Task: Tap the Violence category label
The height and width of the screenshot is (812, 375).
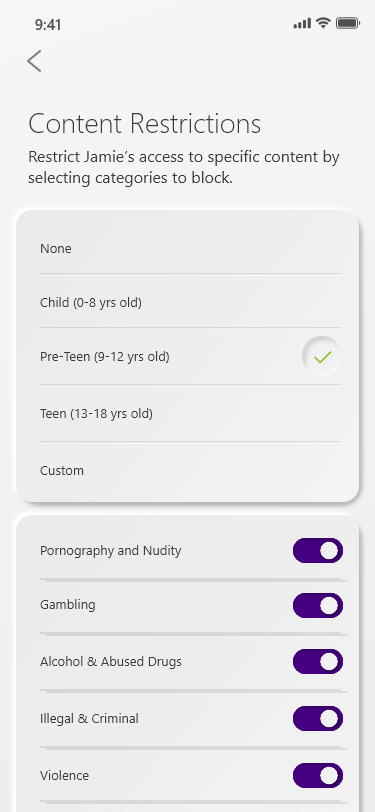Action: coord(64,776)
